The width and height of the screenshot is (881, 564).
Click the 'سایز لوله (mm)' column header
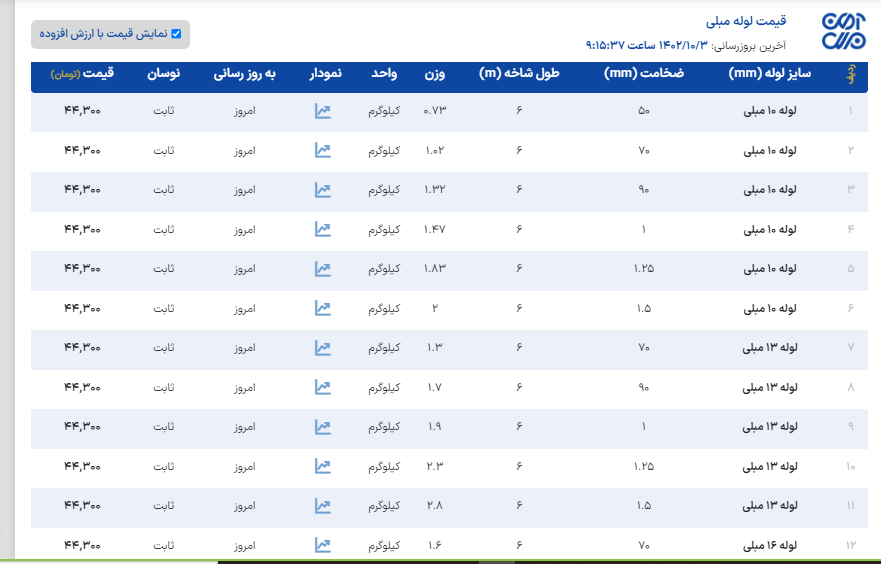point(770,74)
